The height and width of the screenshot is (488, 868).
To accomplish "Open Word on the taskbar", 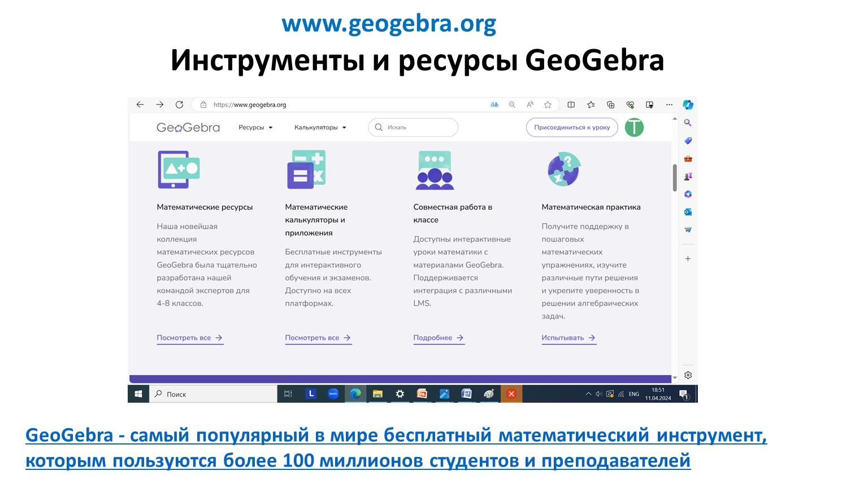I will click(x=466, y=394).
